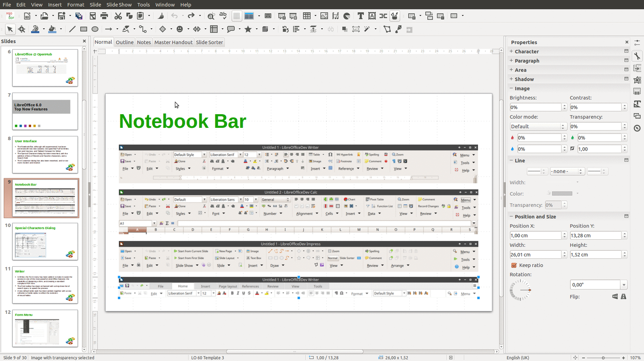Image resolution: width=644 pixels, height=361 pixels.
Task: Open the Navigator sidebar compass icon
Action: [637, 128]
